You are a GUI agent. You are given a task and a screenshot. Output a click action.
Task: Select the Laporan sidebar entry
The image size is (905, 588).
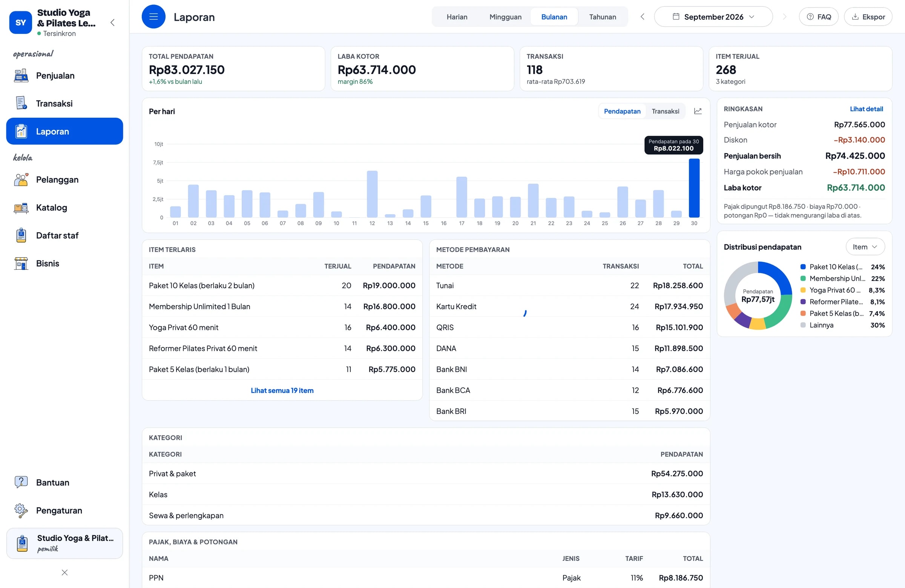(x=64, y=131)
